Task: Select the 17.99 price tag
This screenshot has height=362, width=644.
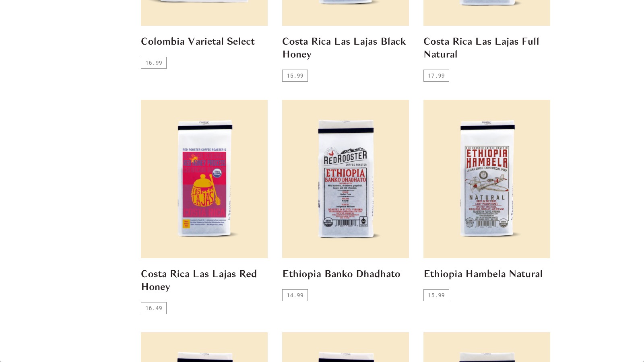Action: coord(436,76)
